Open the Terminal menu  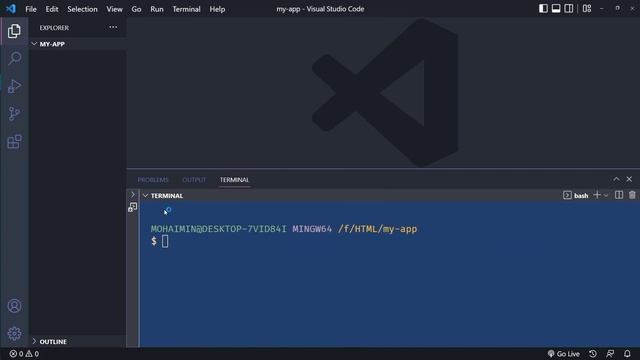187,9
